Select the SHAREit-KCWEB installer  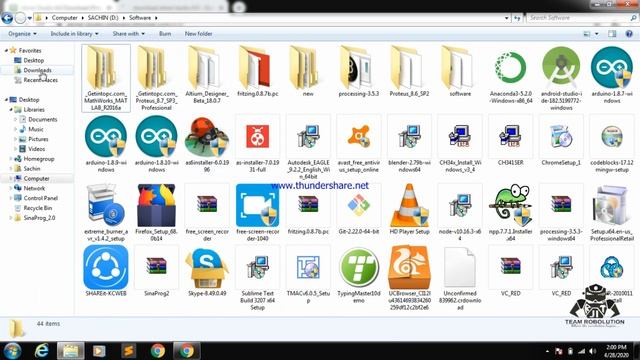pyautogui.click(x=106, y=271)
